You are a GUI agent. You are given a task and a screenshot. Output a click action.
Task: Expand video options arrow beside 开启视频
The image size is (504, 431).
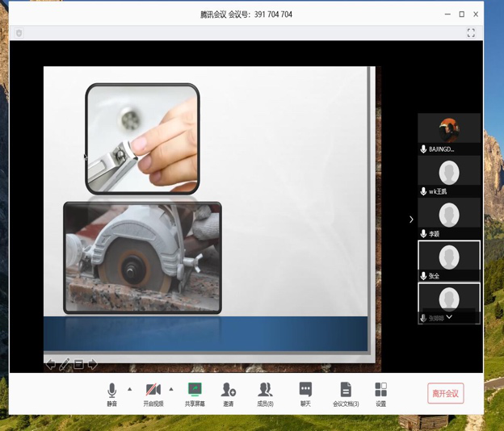click(x=171, y=389)
